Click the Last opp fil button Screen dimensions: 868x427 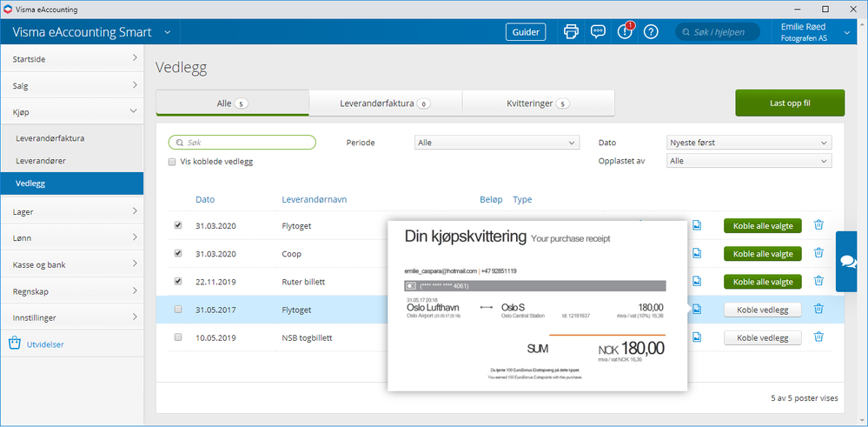coord(789,103)
